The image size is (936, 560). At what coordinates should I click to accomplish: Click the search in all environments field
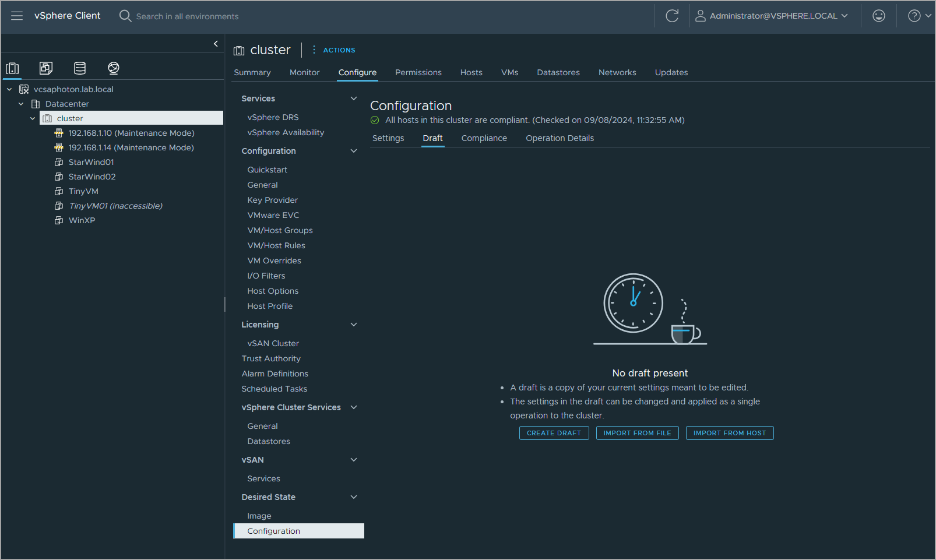pyautogui.click(x=187, y=16)
